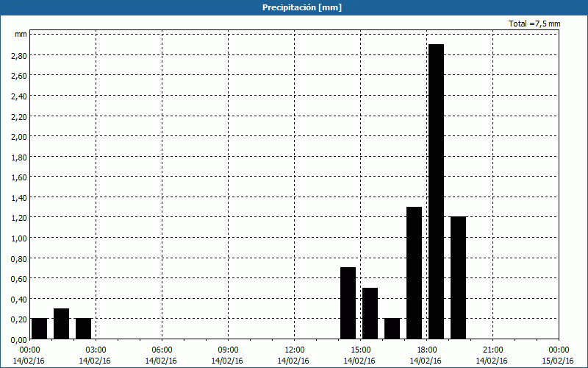This screenshot has width=588, height=368.
Task: Click the 12:00 time axis label
Action: pos(295,350)
